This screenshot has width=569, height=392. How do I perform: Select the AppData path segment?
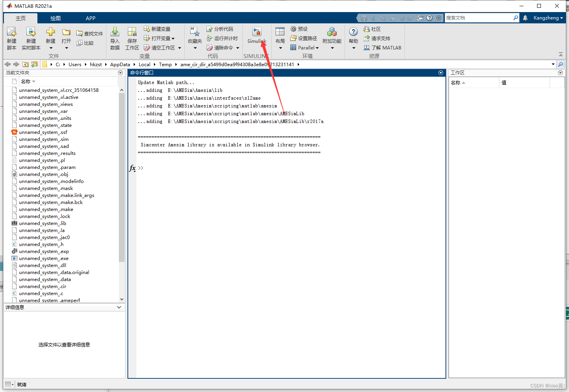120,64
